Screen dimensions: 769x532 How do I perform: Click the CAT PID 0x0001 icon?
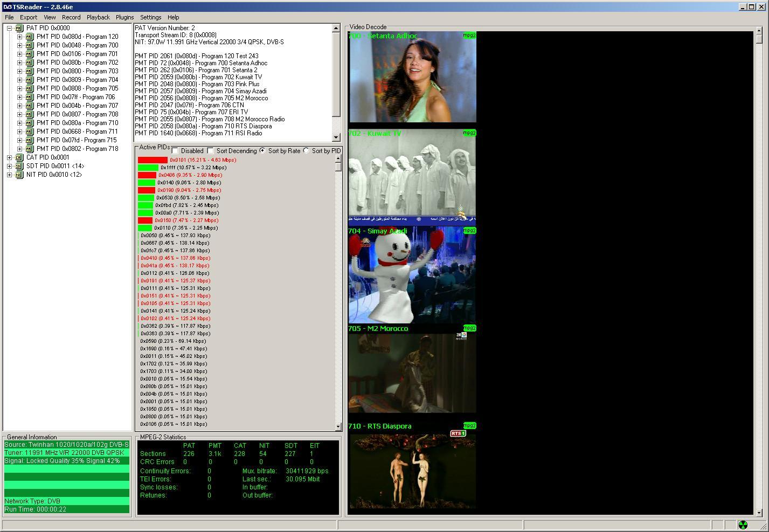19,157
